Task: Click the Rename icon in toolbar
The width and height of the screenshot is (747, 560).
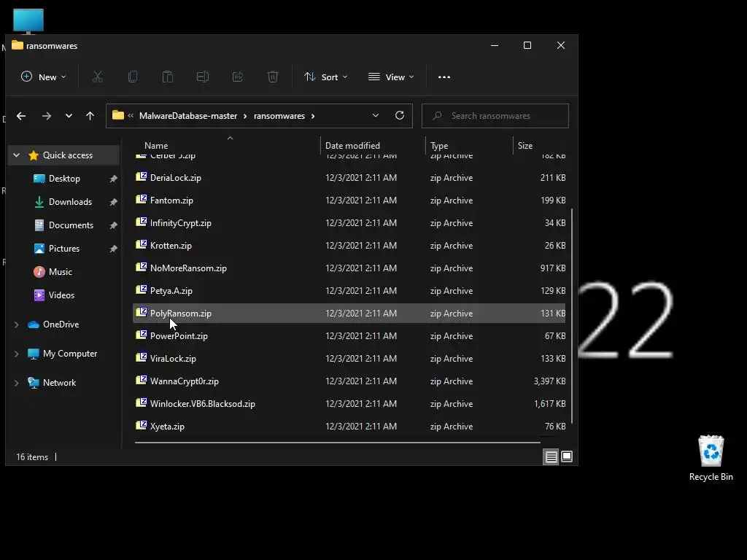Action: pos(203,77)
